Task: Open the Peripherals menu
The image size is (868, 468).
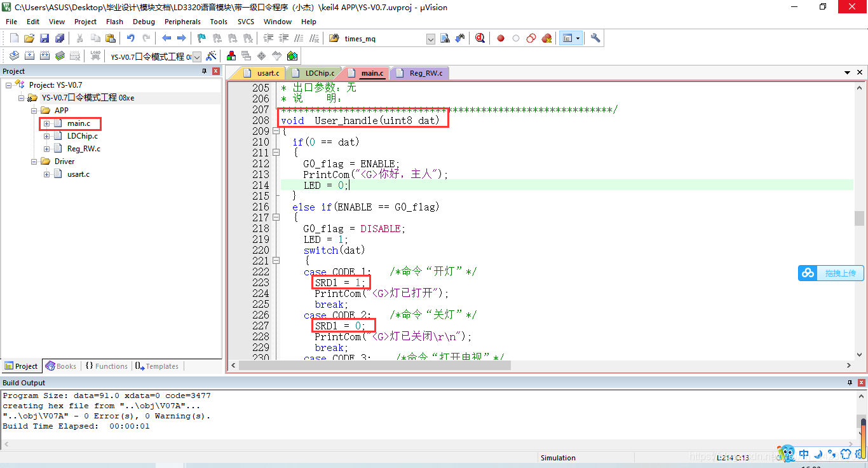Action: click(x=182, y=22)
